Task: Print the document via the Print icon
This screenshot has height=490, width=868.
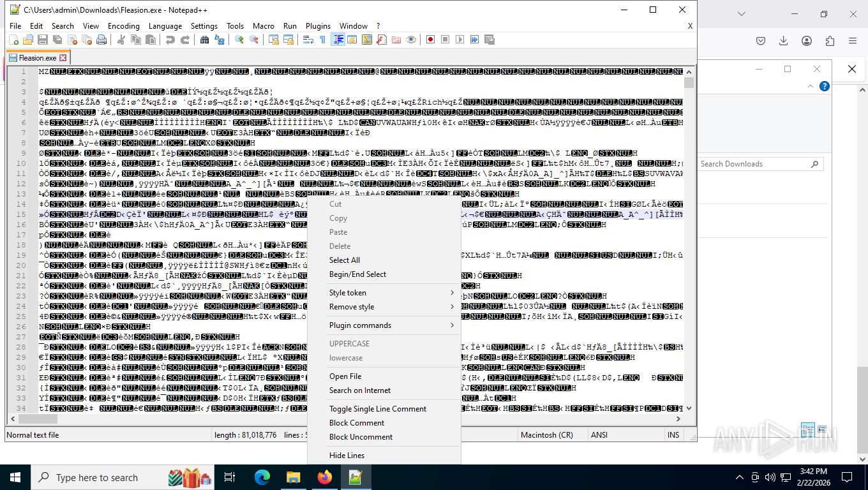Action: [101, 40]
